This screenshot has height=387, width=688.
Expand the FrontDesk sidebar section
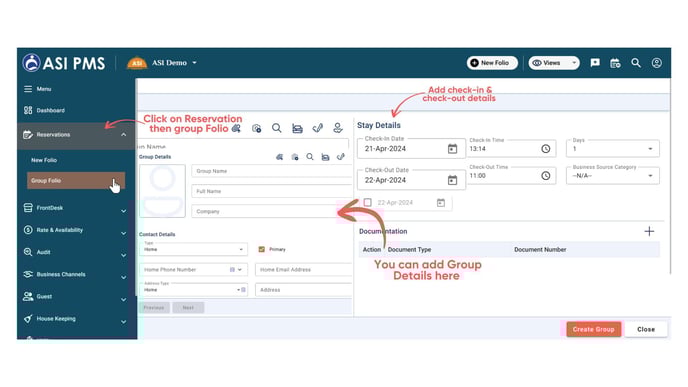coord(123,211)
